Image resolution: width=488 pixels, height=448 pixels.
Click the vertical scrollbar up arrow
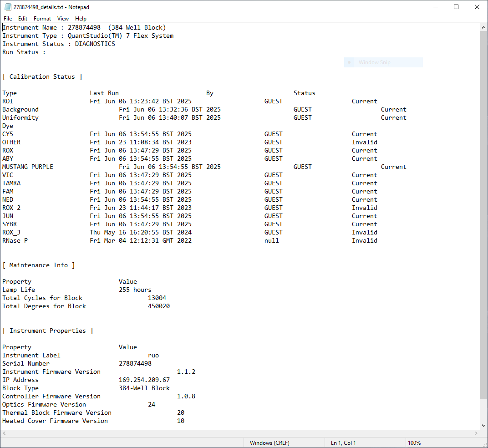coord(483,26)
